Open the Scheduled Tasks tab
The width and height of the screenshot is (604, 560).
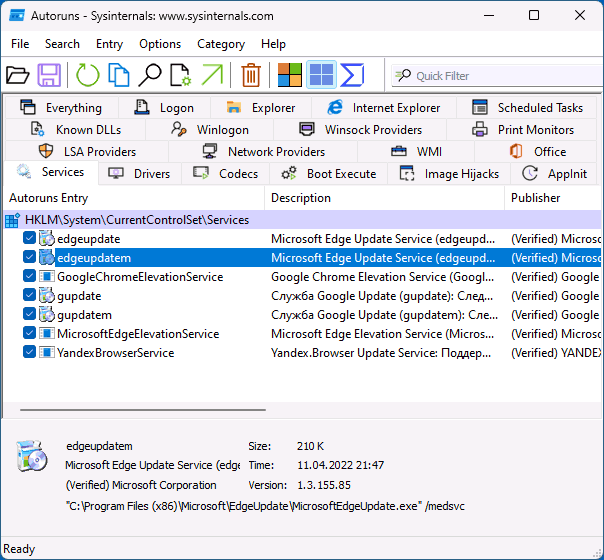pos(528,108)
